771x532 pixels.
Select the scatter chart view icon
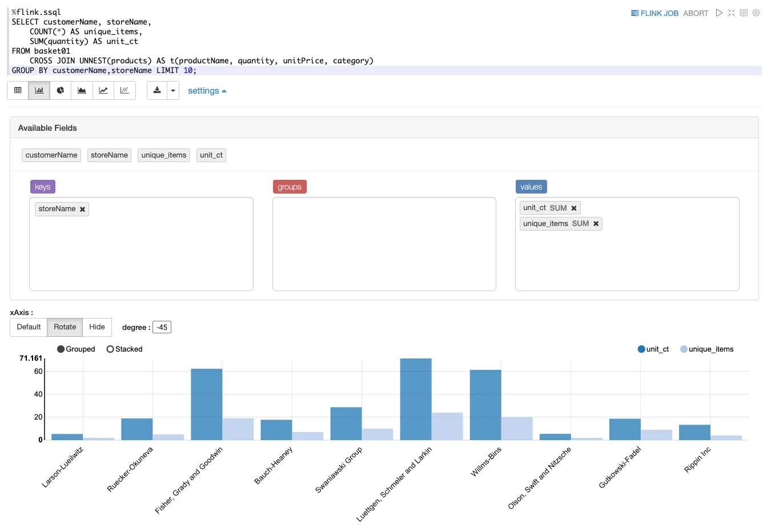tap(125, 90)
